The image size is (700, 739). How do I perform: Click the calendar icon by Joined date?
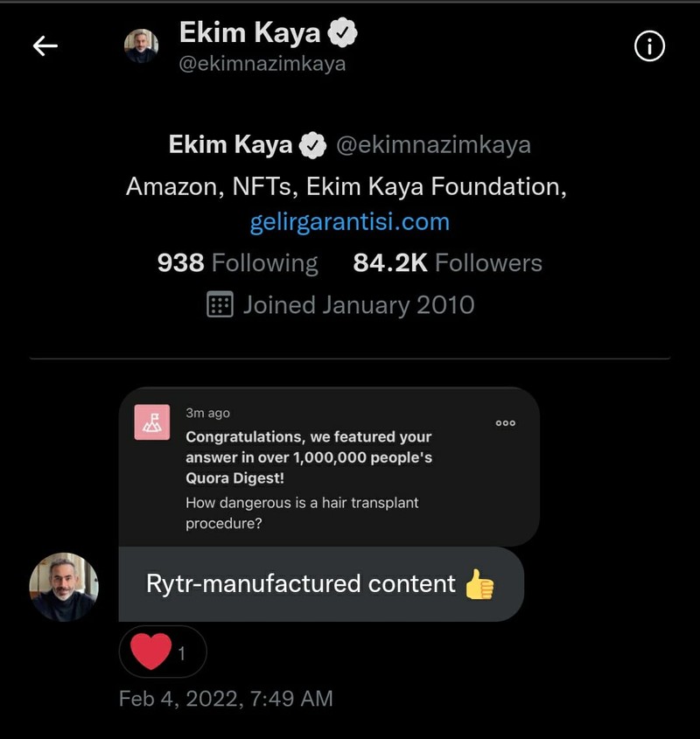220,304
